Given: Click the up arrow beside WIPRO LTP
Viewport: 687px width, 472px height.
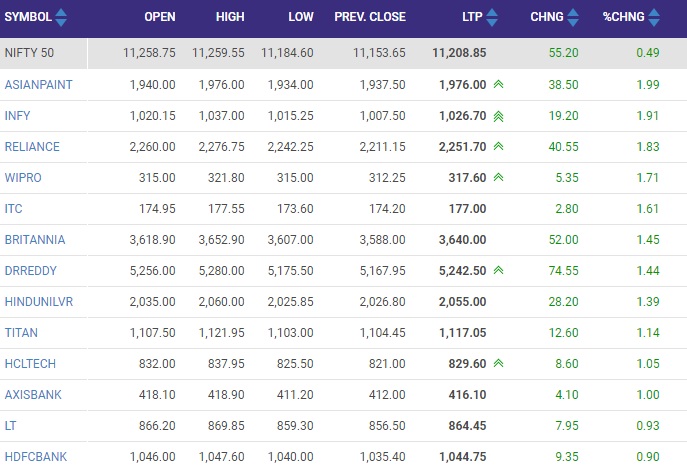Looking at the screenshot, I should pos(498,177).
